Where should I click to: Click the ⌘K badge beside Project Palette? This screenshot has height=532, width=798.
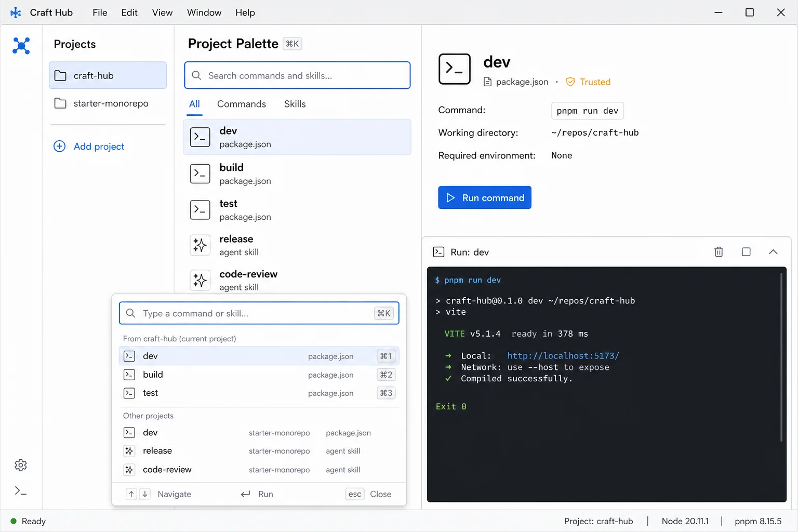(x=292, y=44)
